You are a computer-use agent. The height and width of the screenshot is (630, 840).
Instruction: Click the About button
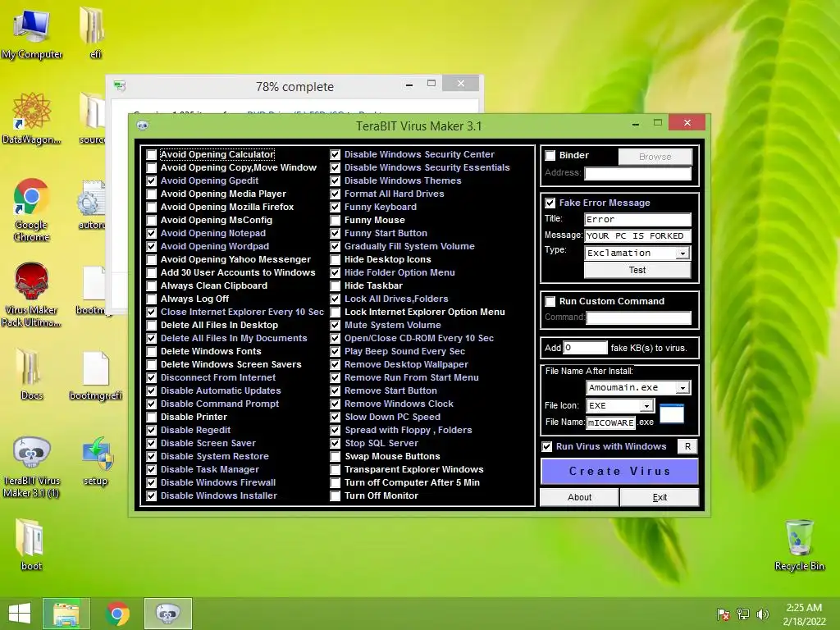[579, 498]
